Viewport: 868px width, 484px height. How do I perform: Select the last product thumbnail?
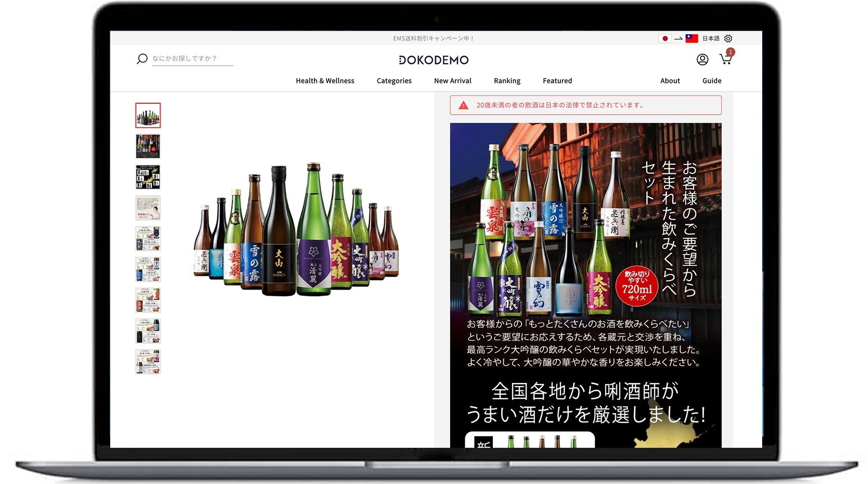[x=148, y=362]
